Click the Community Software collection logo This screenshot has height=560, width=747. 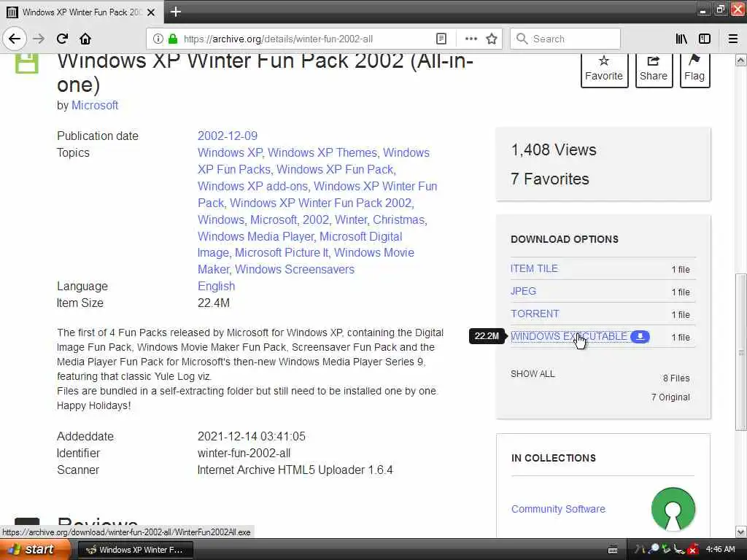point(673,508)
